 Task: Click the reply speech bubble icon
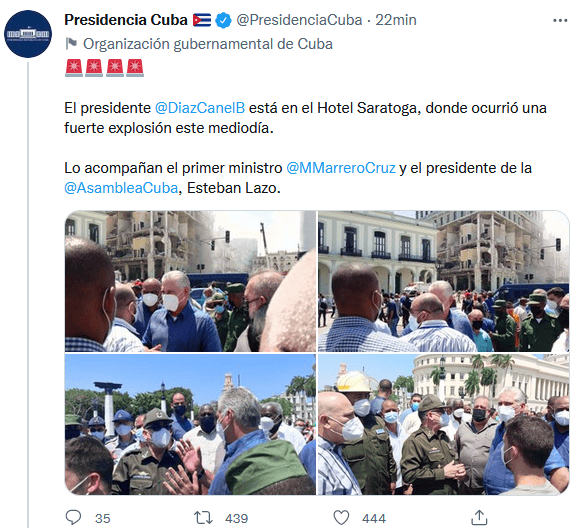tap(73, 517)
